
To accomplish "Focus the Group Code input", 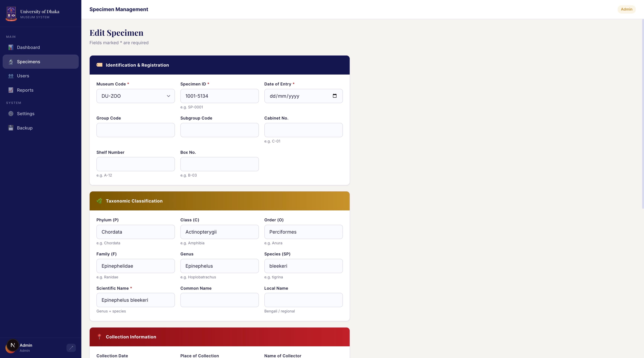I will [x=136, y=130].
